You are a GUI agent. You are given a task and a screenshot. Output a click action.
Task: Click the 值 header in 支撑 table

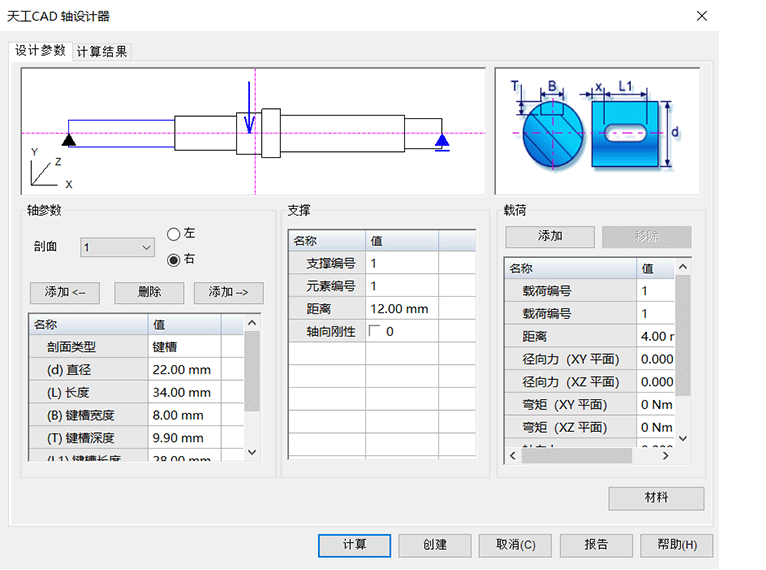402,241
